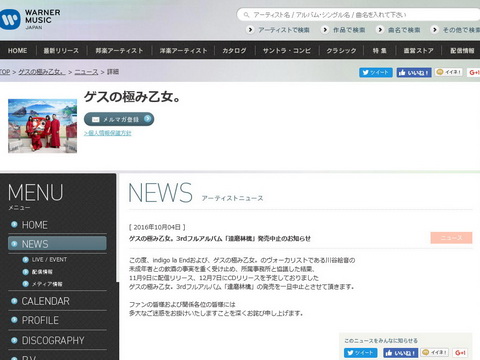Open 個人情報保護方針 link

[x=108, y=133]
